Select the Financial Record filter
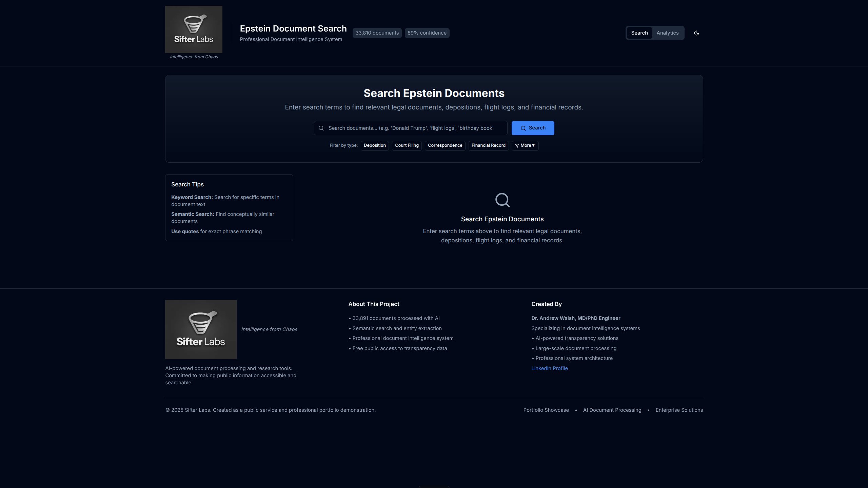868x488 pixels. [x=488, y=145]
